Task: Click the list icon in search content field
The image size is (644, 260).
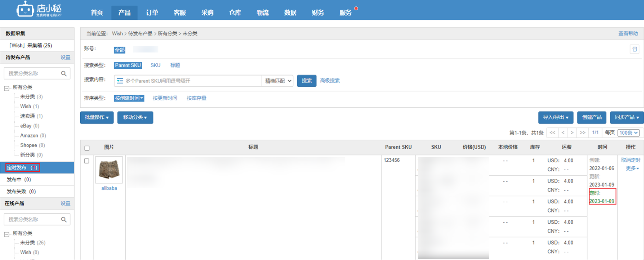Action: (120, 81)
